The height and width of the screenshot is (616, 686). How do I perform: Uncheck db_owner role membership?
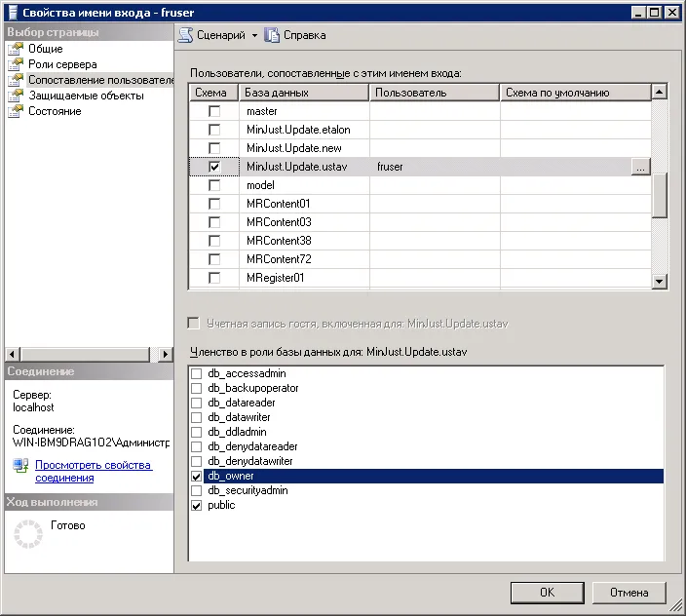(197, 476)
